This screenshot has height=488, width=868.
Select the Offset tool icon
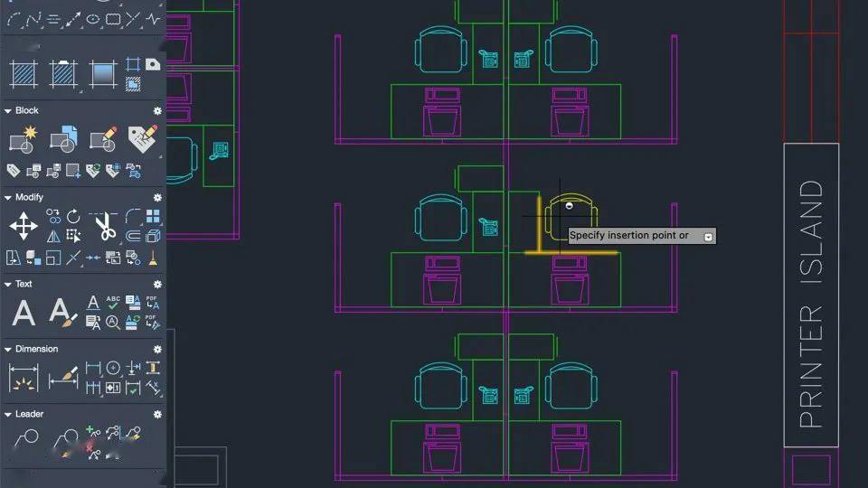point(133,236)
